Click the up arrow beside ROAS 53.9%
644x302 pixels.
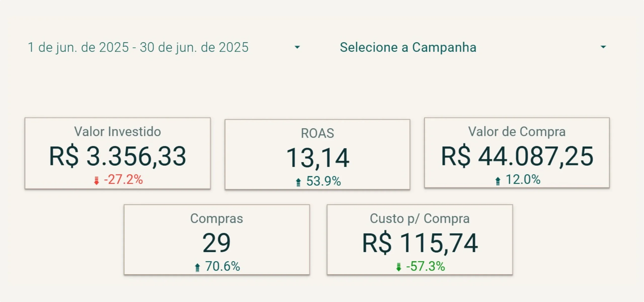tap(298, 182)
